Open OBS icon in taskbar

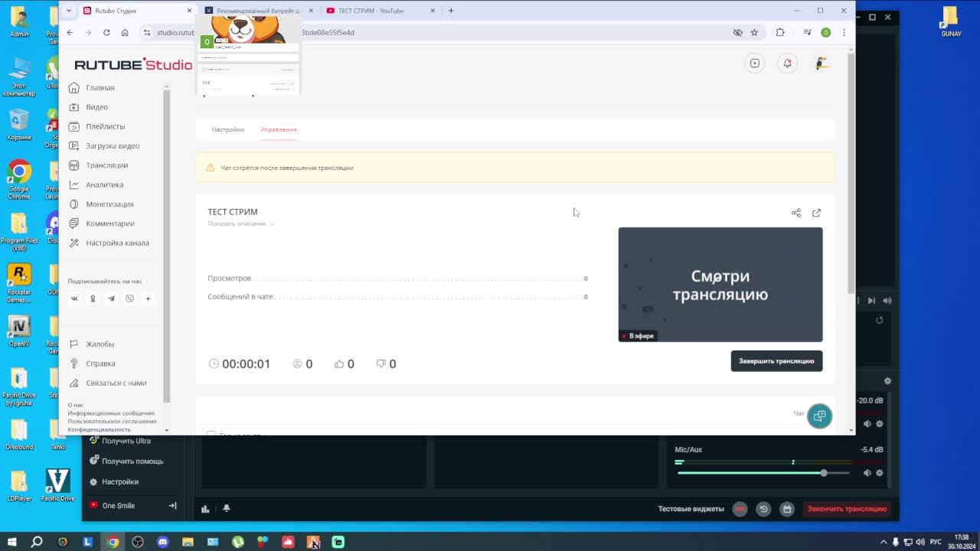coord(138,542)
